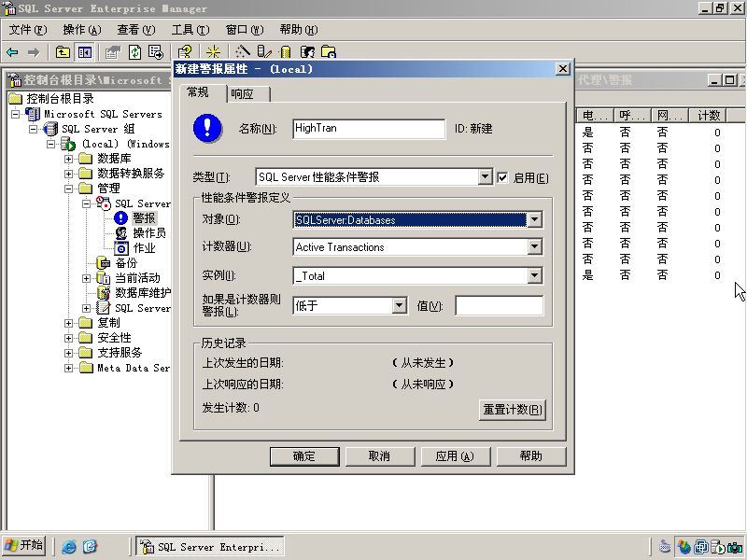Select the 备份 backup tree item

tap(126, 263)
